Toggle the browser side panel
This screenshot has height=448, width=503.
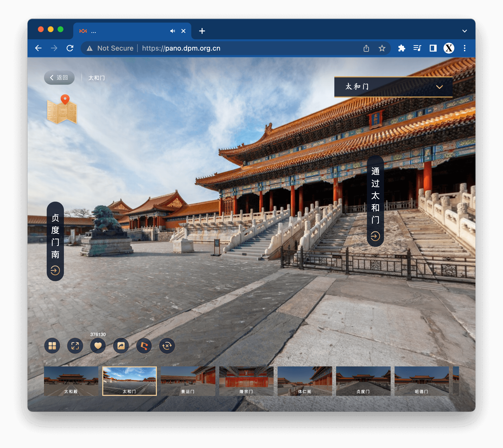pyautogui.click(x=433, y=48)
